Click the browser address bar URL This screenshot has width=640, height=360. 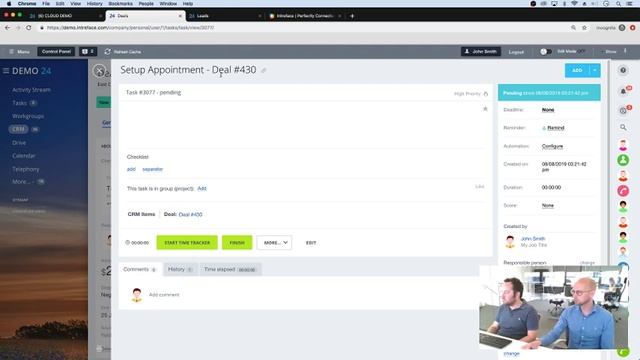pos(130,28)
